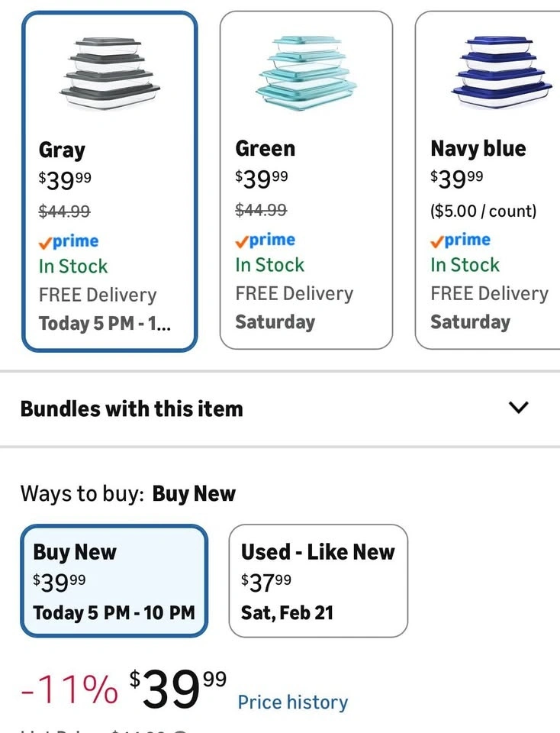Click 'In Stock' on the Navy blue option
Screen dimensions: 560x733
[465, 265]
